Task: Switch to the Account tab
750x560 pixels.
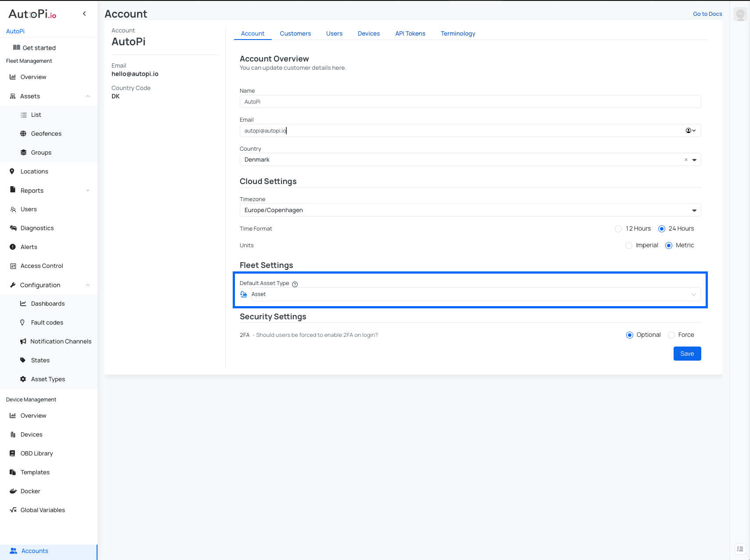Action: point(252,33)
